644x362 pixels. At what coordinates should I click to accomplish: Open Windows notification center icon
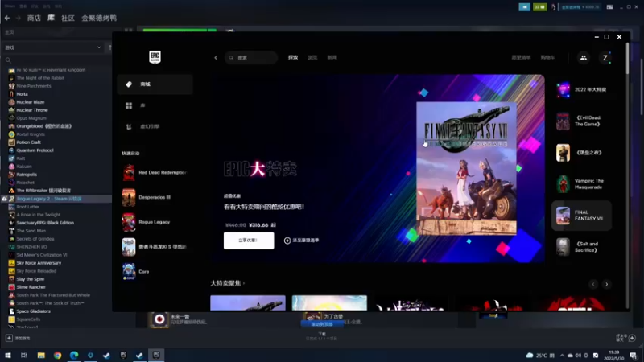point(634,356)
